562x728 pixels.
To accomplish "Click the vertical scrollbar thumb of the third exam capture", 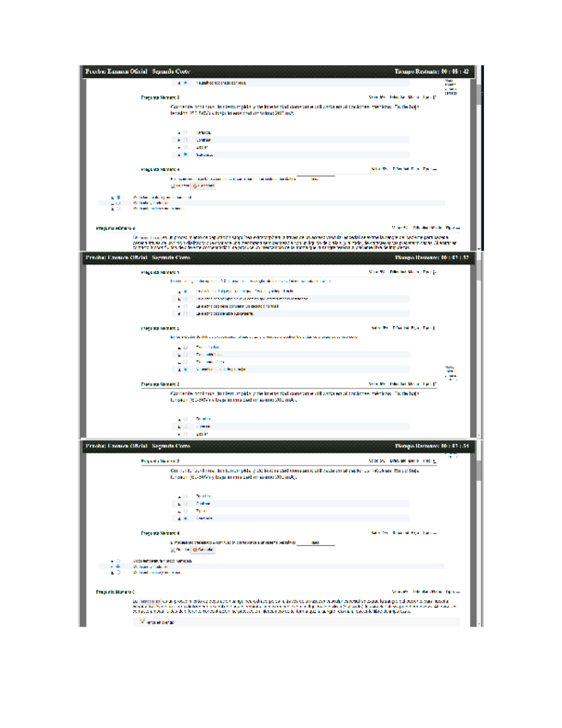I will pos(479,470).
